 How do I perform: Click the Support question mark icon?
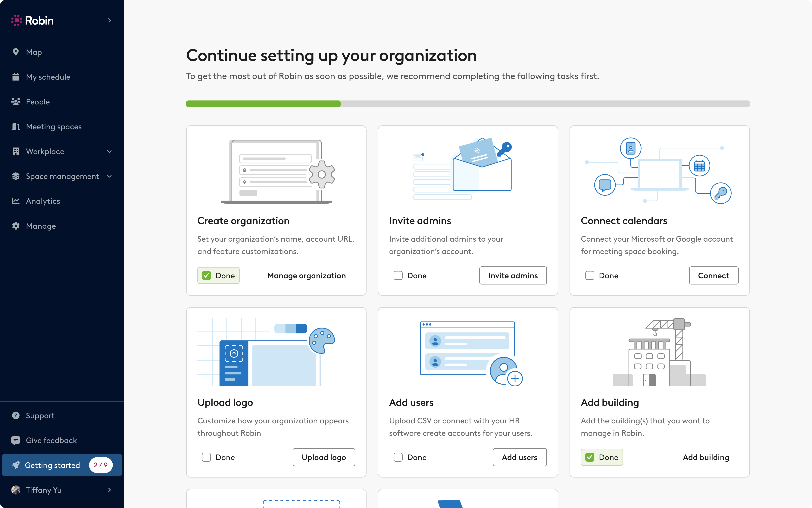click(x=16, y=415)
